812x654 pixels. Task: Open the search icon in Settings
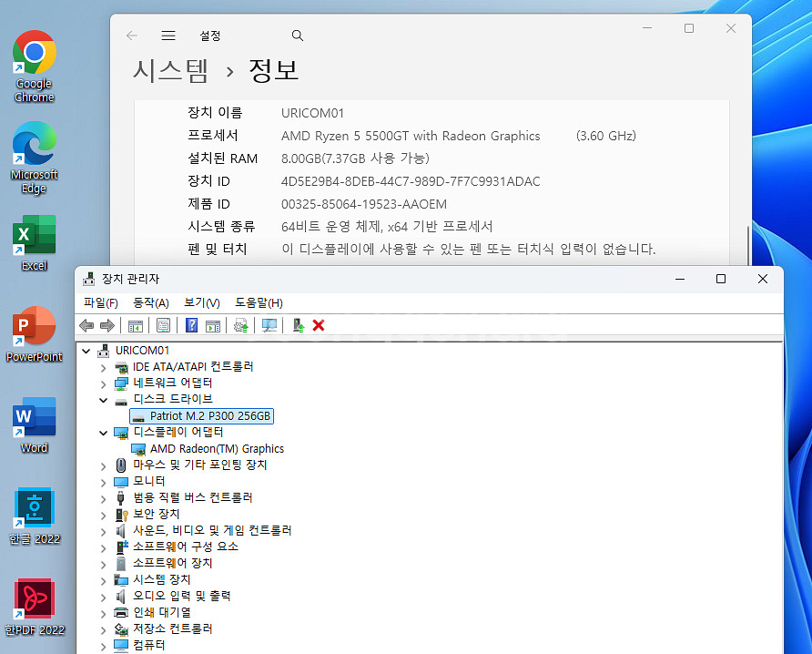[297, 36]
